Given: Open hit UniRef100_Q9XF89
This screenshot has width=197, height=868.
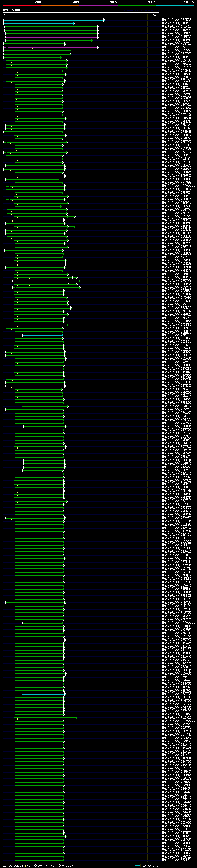Looking at the screenshot, I should point(177,325).
